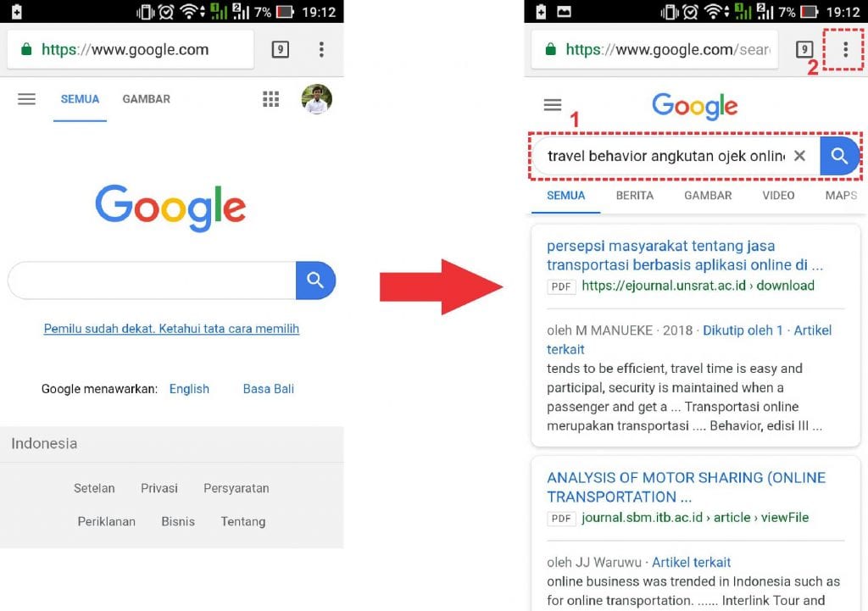Open three-dot menu marked with number 2
Screen dimensions: 868x611
[845, 50]
